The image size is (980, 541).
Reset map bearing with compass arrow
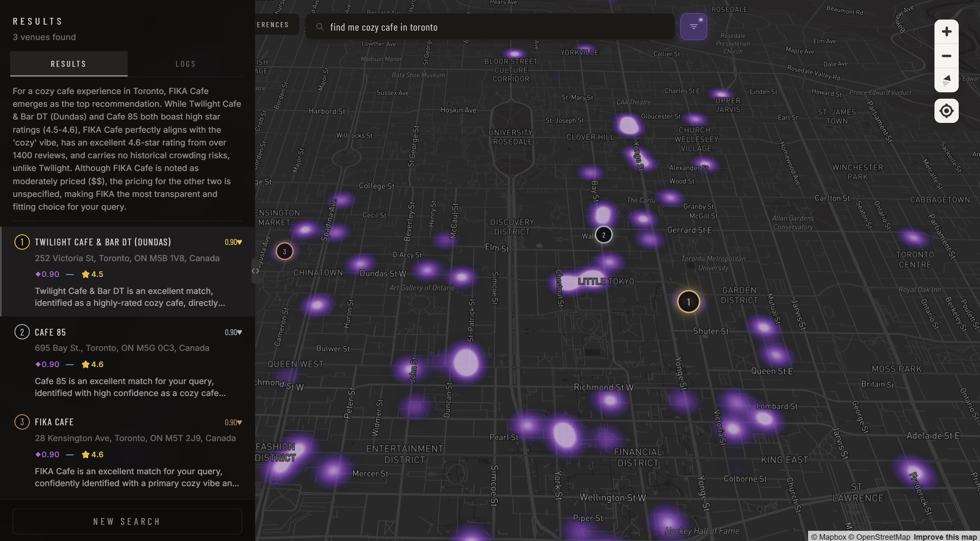946,80
